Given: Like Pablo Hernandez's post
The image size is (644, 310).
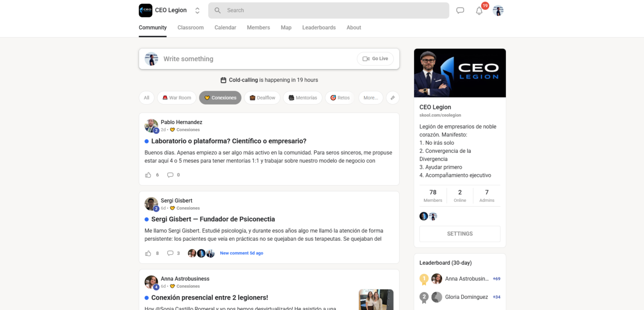Looking at the screenshot, I should coord(148,175).
